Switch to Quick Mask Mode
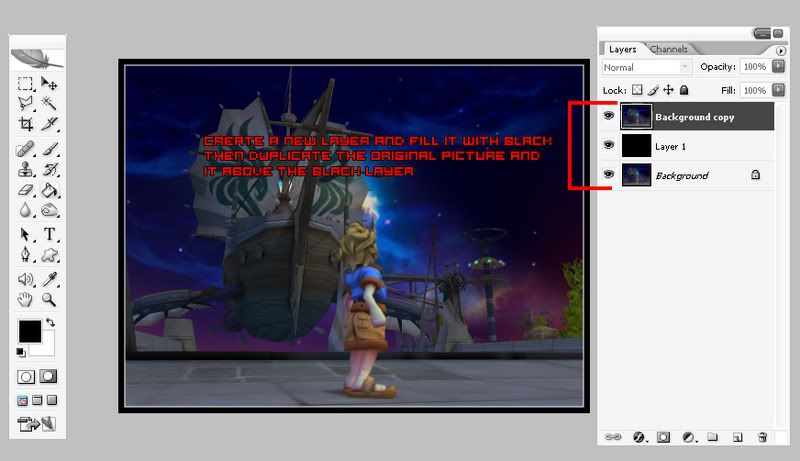800x461 pixels. point(48,376)
